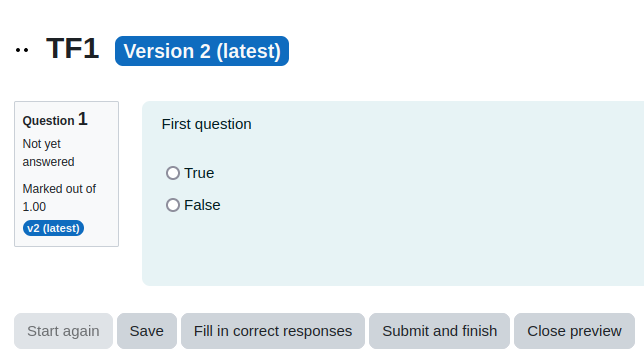This screenshot has height=361, width=644.
Task: Fill in correct responses
Action: [x=273, y=331]
